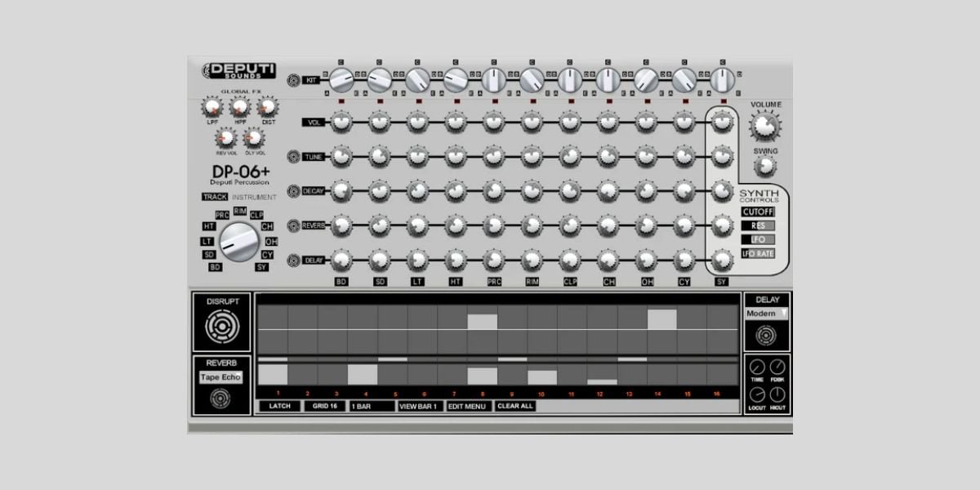This screenshot has width=980, height=490.
Task: Click the circular icon beside the DECAY label
Action: point(293,190)
